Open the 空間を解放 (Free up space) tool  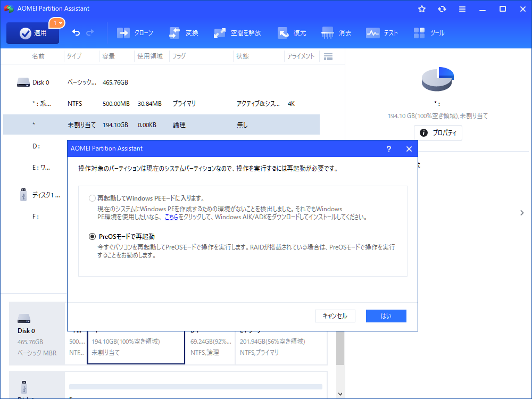(x=237, y=33)
